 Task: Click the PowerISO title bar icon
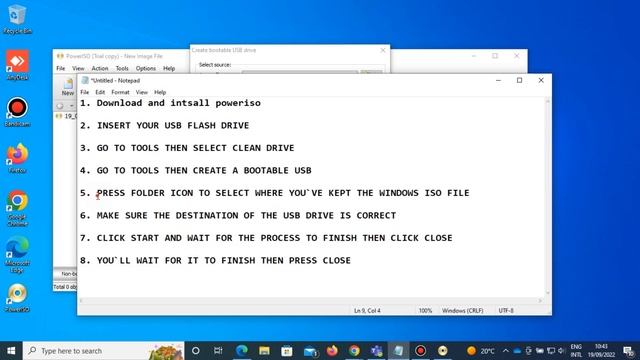tap(60, 56)
